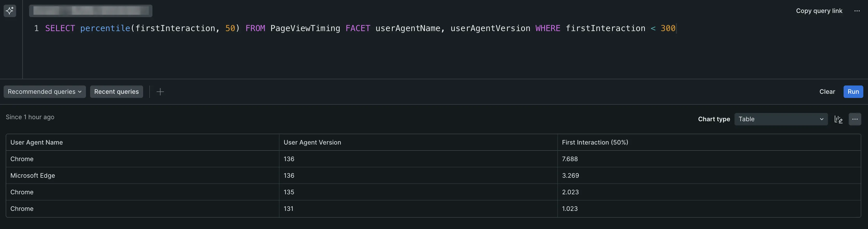Click Copy query link

tap(819, 11)
